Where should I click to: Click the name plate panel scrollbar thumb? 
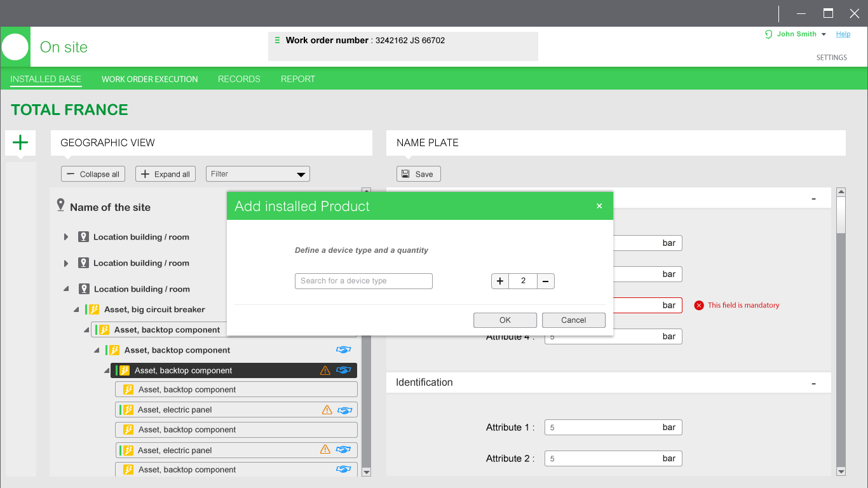pos(841,215)
